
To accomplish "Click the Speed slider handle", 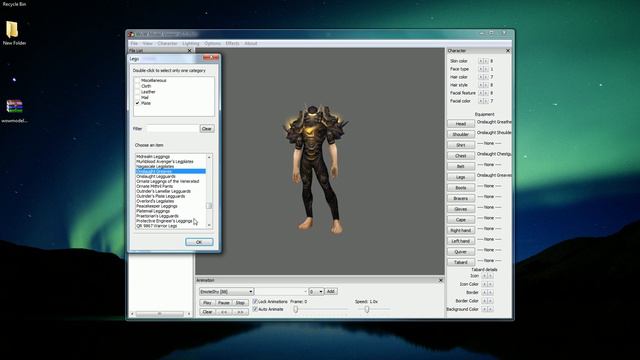I will click(367, 309).
